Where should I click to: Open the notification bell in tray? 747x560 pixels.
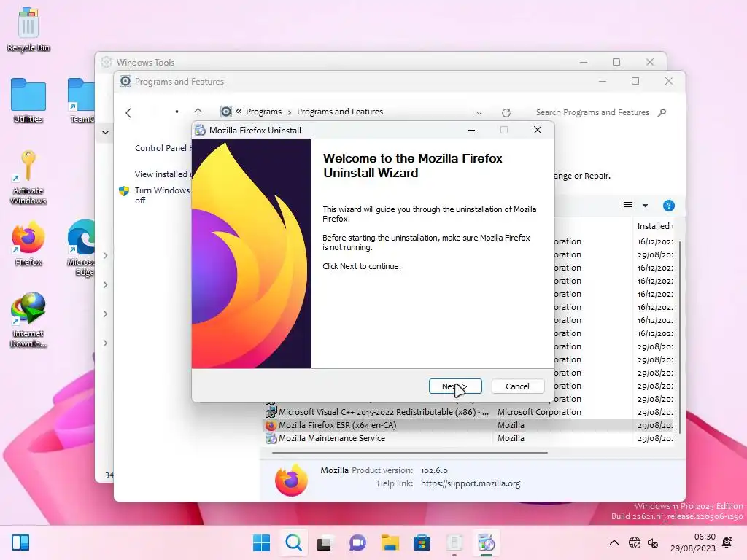click(727, 542)
